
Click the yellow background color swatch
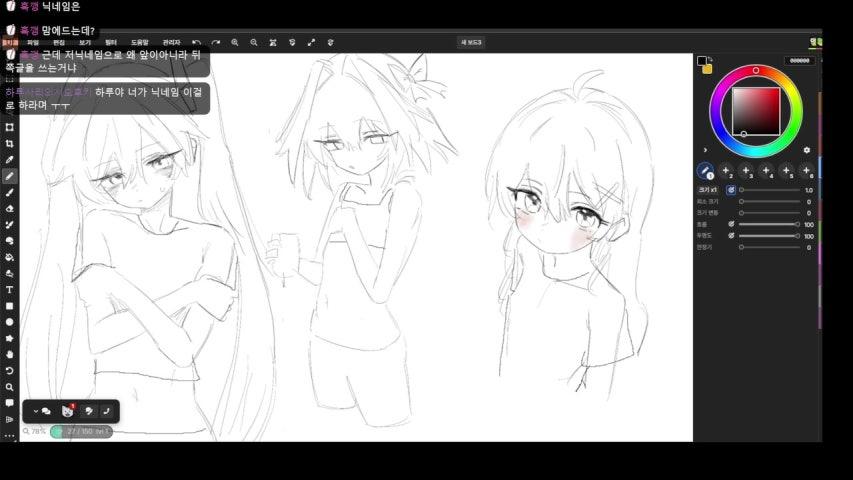tap(707, 69)
